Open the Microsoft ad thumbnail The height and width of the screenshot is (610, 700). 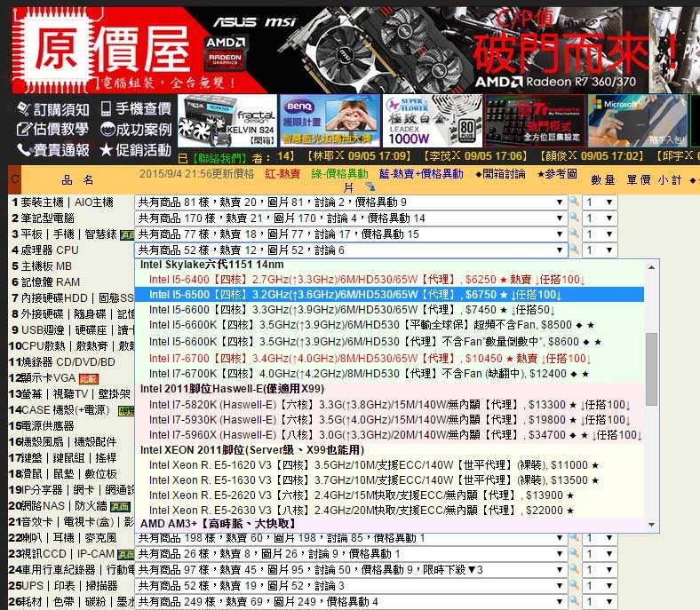coord(638,121)
